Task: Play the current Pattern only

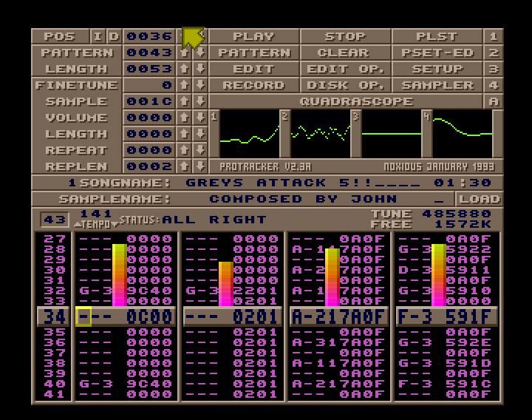Action: click(x=253, y=52)
